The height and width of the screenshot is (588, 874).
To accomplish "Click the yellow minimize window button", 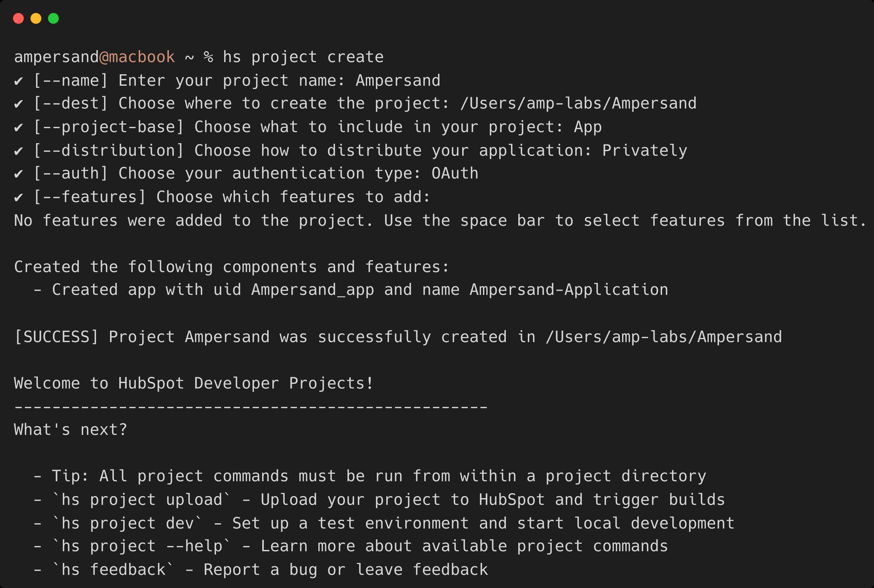I will [x=36, y=18].
